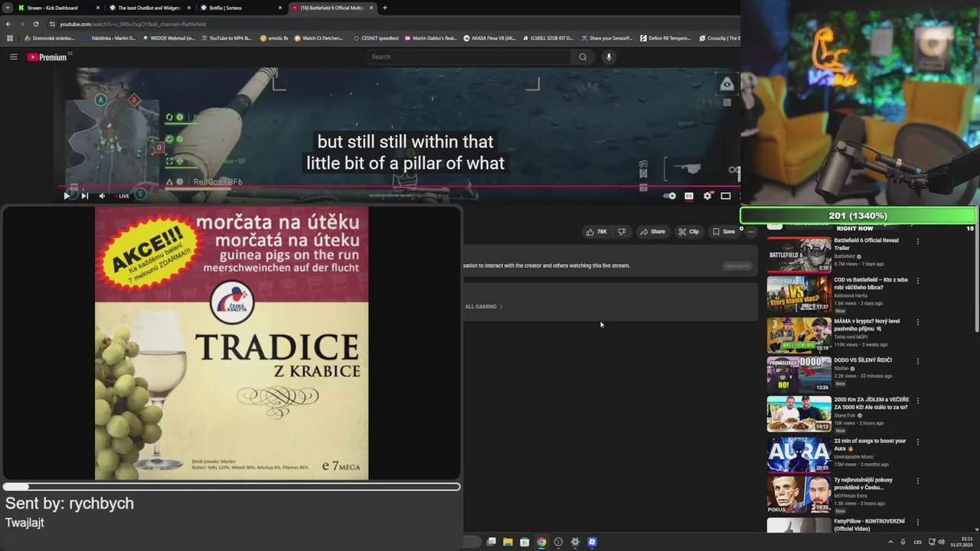Screen dimensions: 980x551
Task: Reload the YouTube page
Action: [35, 24]
